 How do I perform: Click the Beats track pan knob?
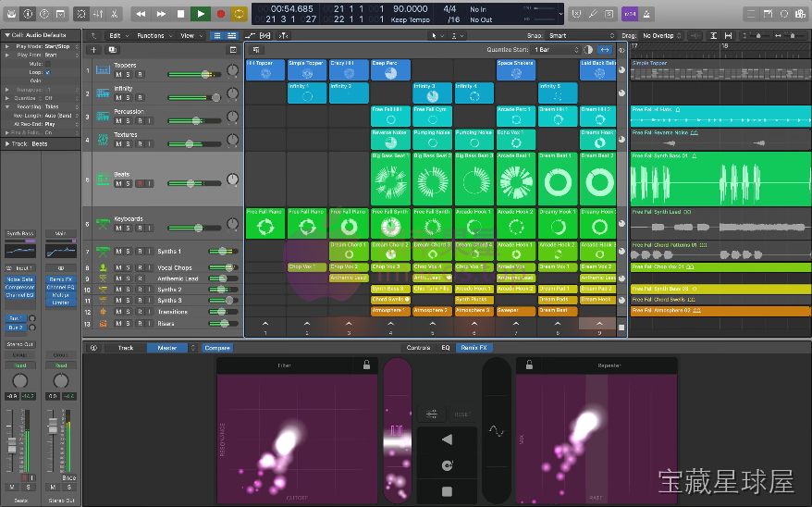[232, 179]
